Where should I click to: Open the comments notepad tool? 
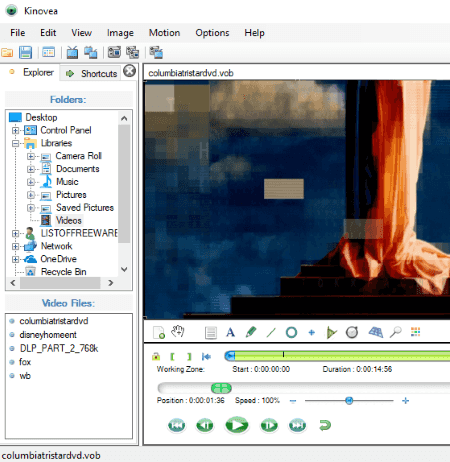pos(211,332)
